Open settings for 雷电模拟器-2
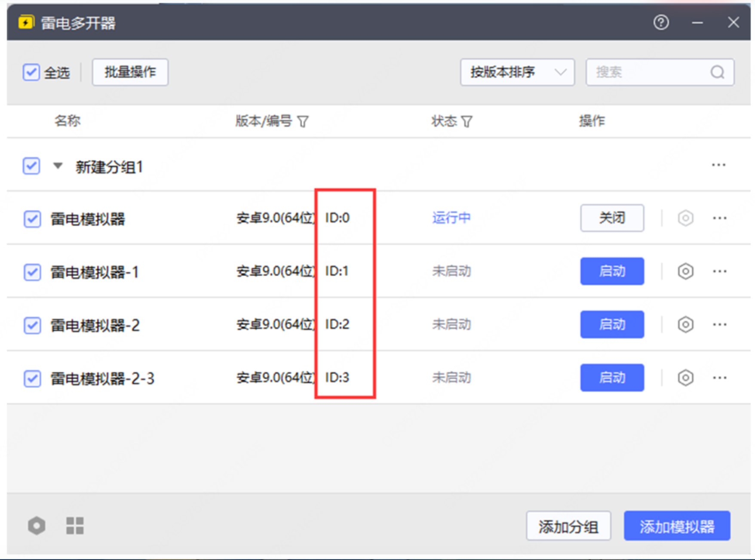Image resolution: width=755 pixels, height=560 pixels. [x=685, y=324]
